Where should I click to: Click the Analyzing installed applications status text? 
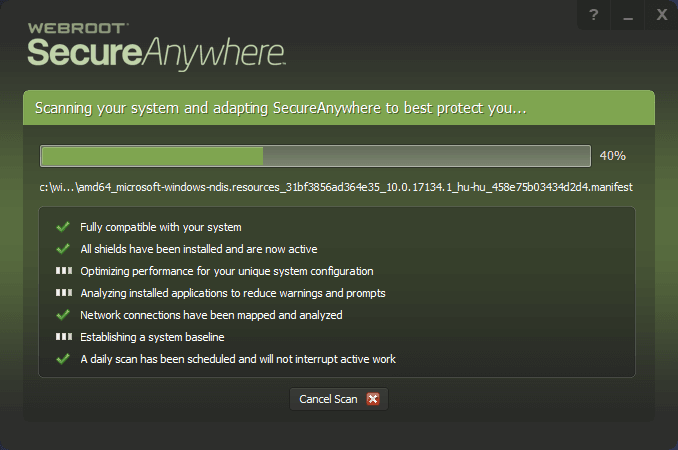[233, 293]
